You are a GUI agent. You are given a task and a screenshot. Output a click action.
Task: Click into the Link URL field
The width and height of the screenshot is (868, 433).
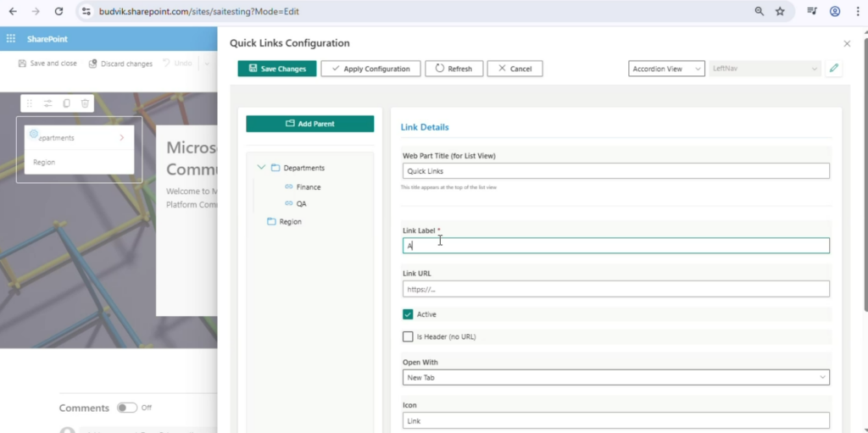coord(615,289)
